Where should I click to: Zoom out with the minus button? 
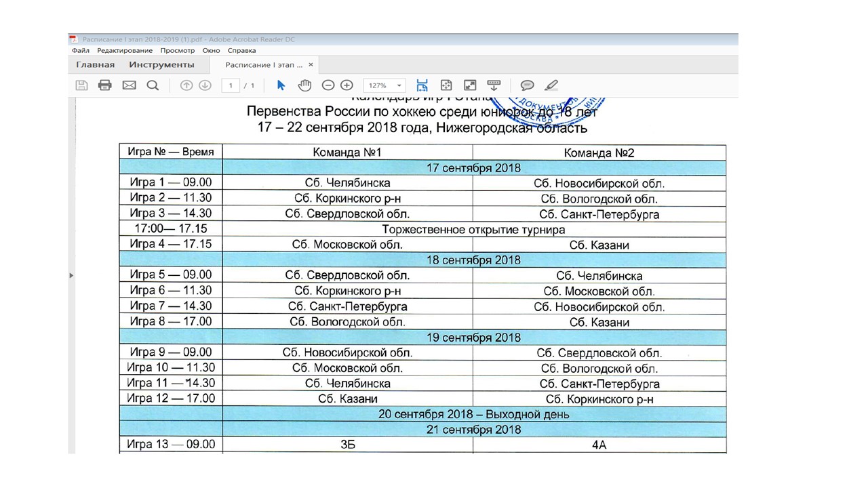click(328, 85)
